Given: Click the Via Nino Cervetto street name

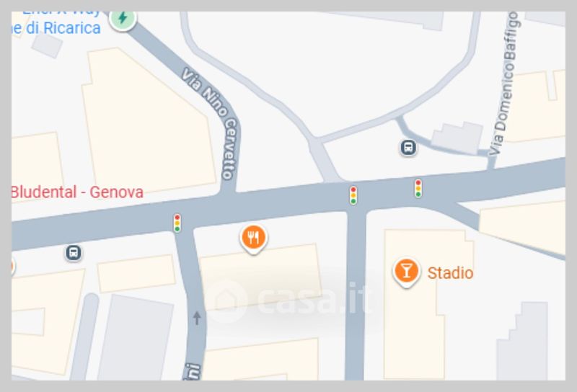Looking at the screenshot, I should click(x=212, y=122).
